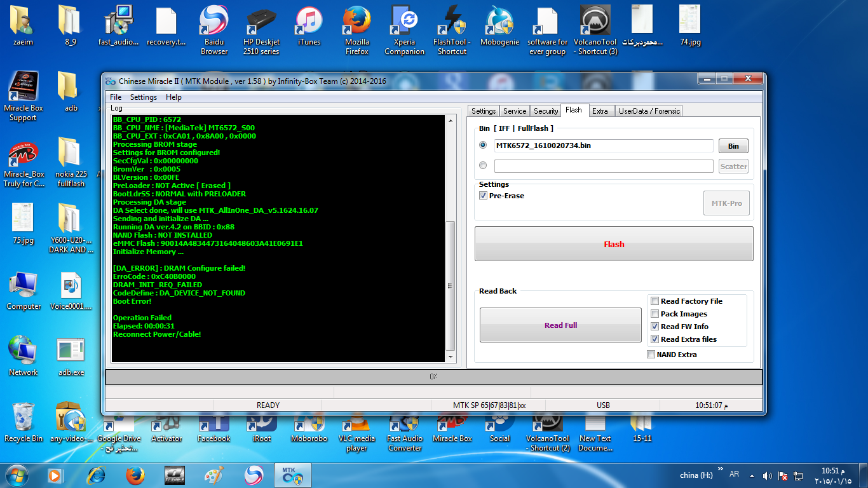Viewport: 868px width, 488px height.
Task: Click the log scrollbar down arrow
Action: click(x=451, y=358)
